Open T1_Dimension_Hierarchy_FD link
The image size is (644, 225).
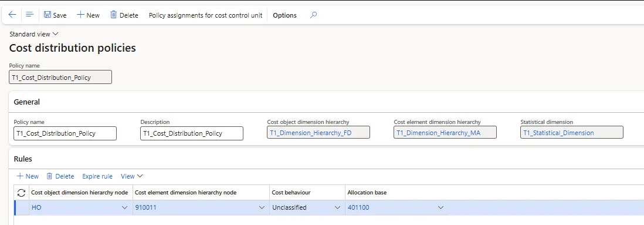(x=311, y=133)
